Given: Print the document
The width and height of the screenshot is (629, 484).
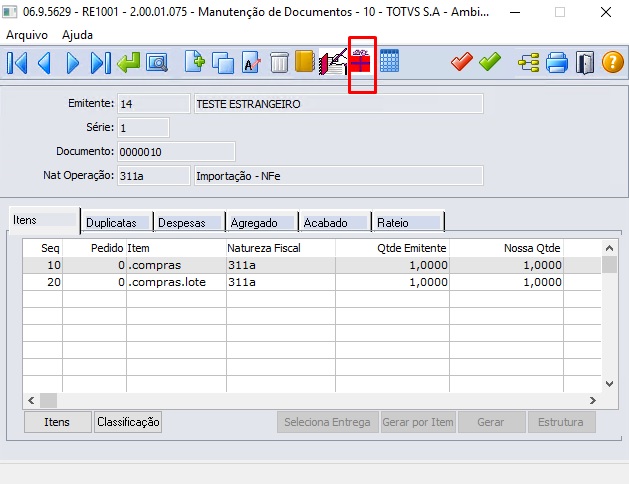Looking at the screenshot, I should [x=557, y=63].
